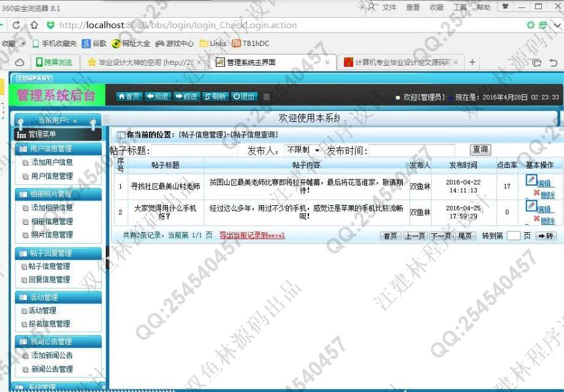The image size is (564, 392).
Task: Click the 退出 logout power button
Action: point(244,96)
